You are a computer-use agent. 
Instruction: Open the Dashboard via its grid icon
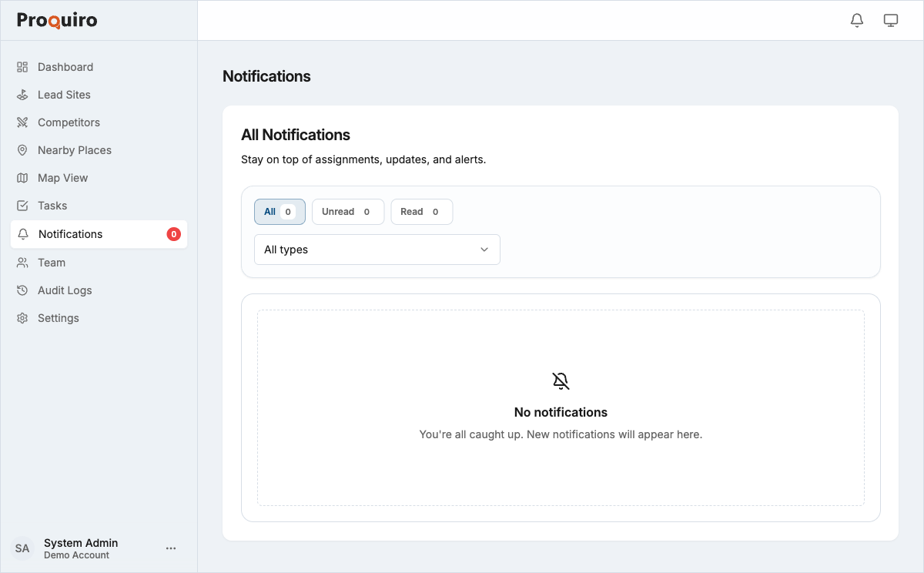tap(23, 67)
